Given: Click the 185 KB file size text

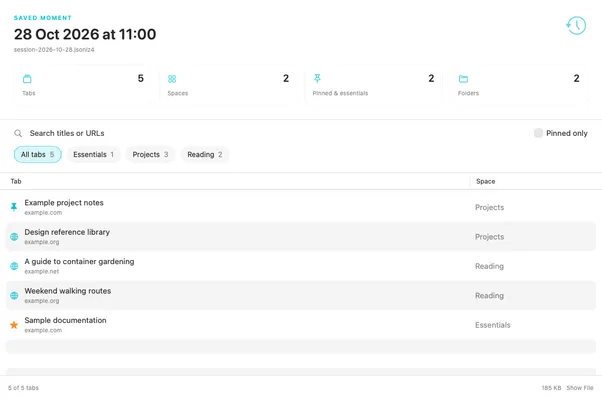Looking at the screenshot, I should click(x=551, y=388).
